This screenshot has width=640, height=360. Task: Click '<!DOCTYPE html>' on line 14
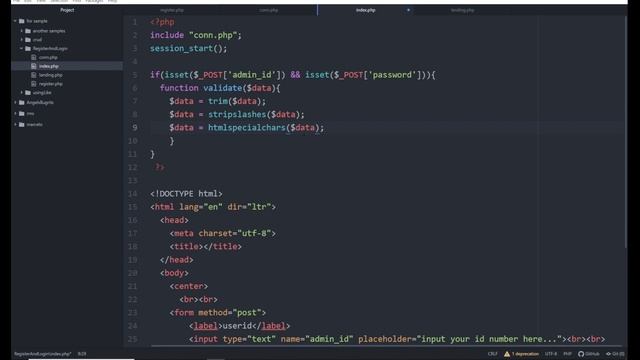186,194
